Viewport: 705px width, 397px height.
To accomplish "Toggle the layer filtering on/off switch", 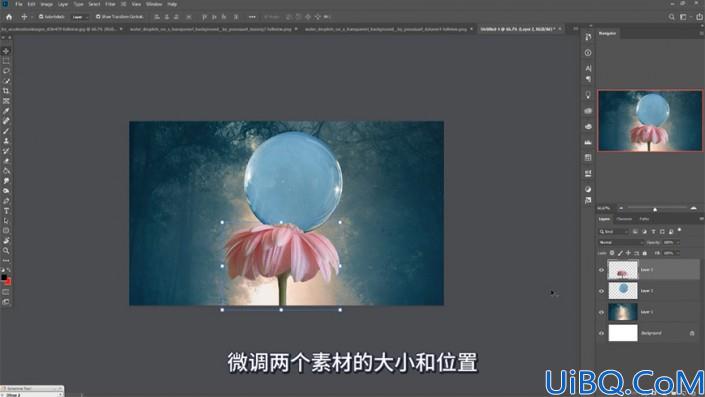I will [x=679, y=230].
